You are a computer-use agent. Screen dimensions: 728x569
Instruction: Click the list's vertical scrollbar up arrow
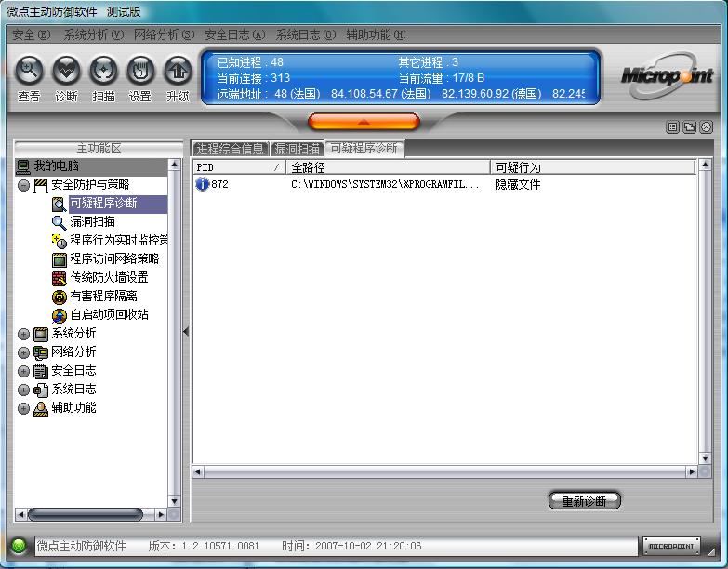(706, 165)
